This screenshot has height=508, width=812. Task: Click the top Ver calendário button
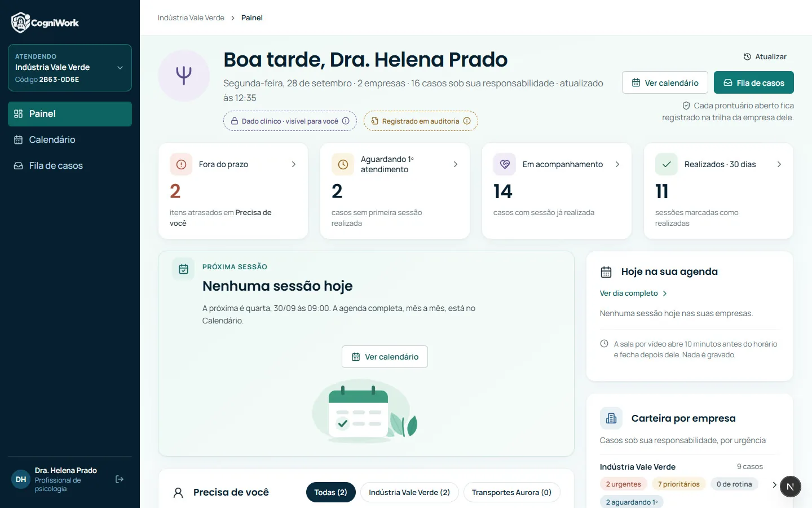pos(665,82)
